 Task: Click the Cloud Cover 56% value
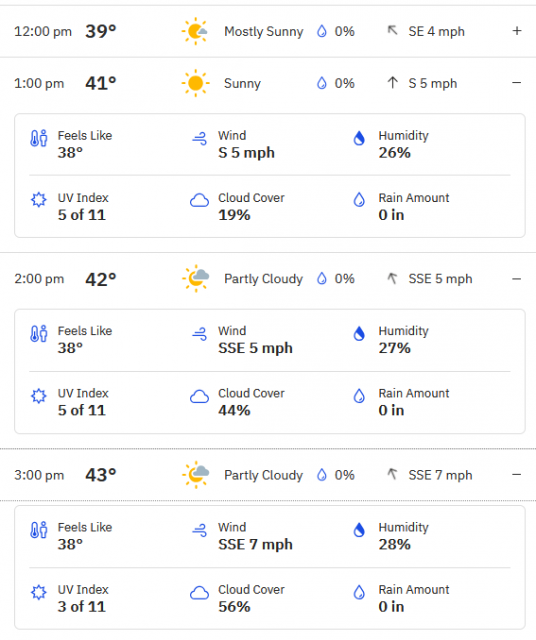[x=234, y=607]
